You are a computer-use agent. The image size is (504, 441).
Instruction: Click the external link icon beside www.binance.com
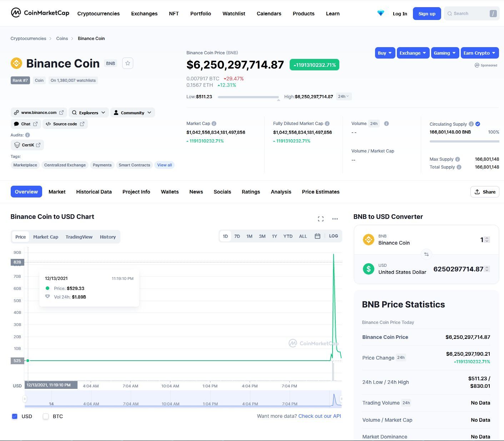(x=61, y=112)
